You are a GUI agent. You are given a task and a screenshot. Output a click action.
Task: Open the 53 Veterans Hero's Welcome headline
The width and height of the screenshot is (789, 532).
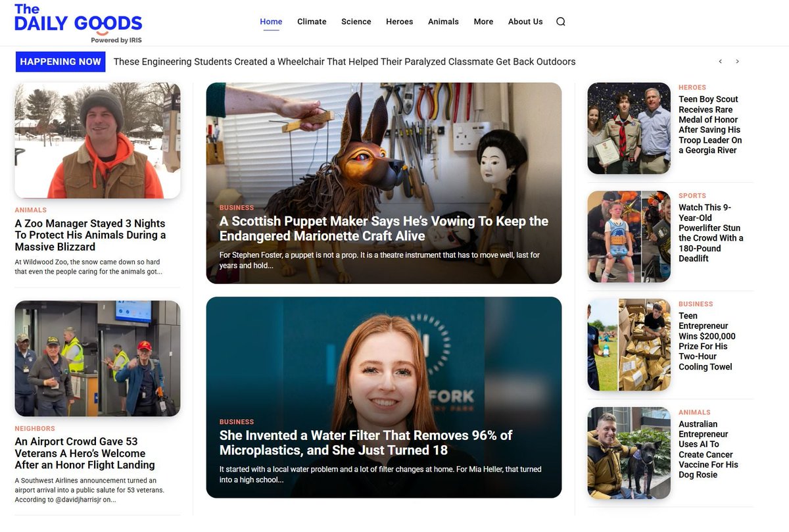point(85,453)
